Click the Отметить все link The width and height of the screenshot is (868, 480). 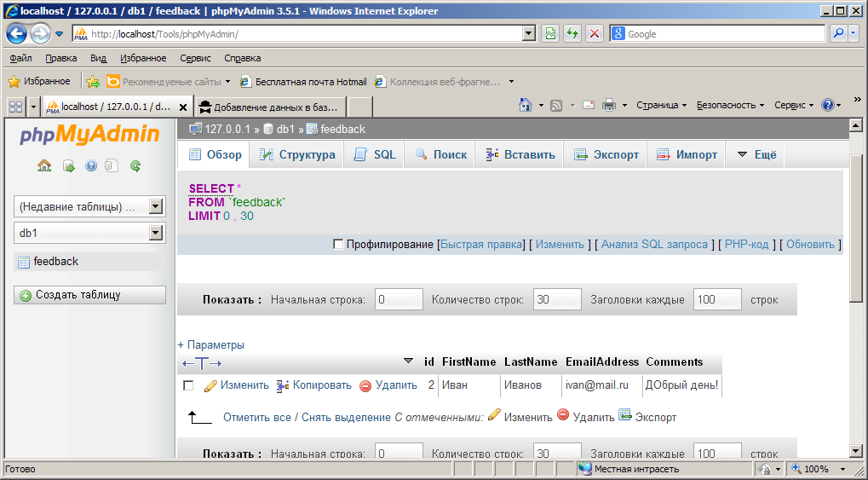[x=257, y=418]
